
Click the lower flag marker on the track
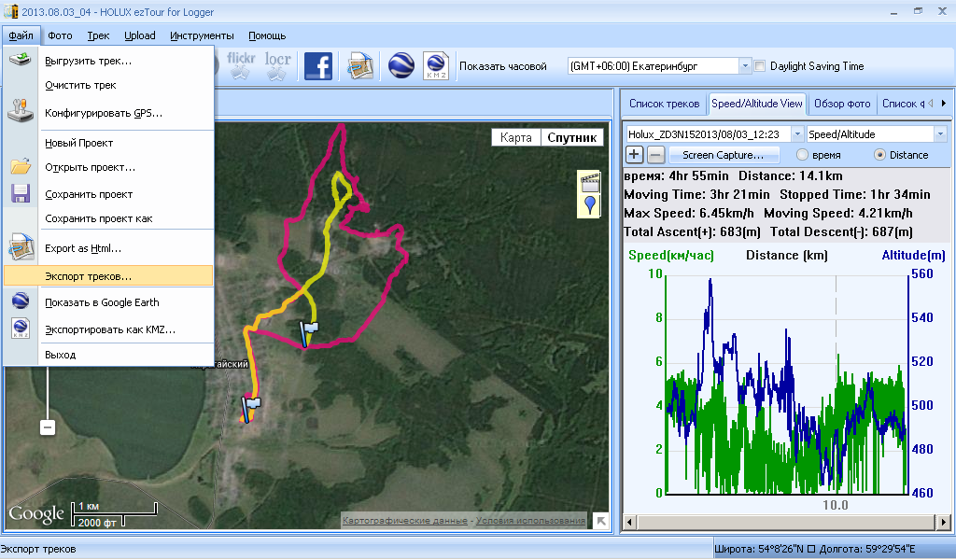click(249, 408)
